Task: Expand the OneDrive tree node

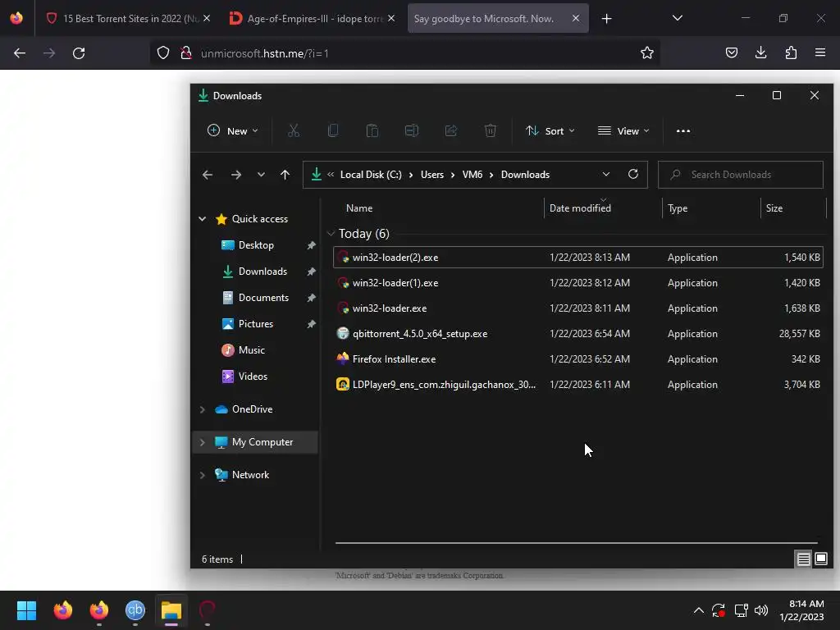Action: (x=203, y=409)
